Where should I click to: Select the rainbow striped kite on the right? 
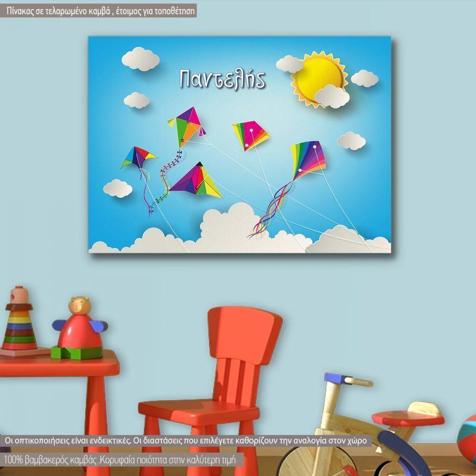coord(308,160)
